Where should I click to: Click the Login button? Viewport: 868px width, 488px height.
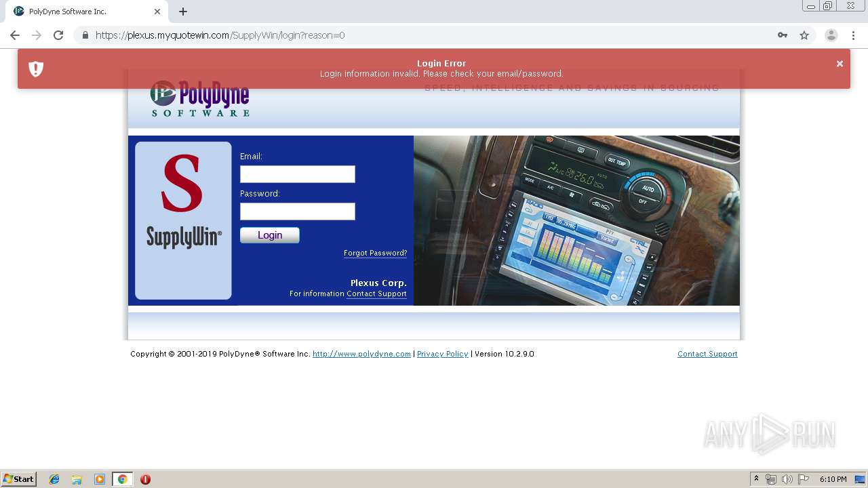[x=270, y=235]
